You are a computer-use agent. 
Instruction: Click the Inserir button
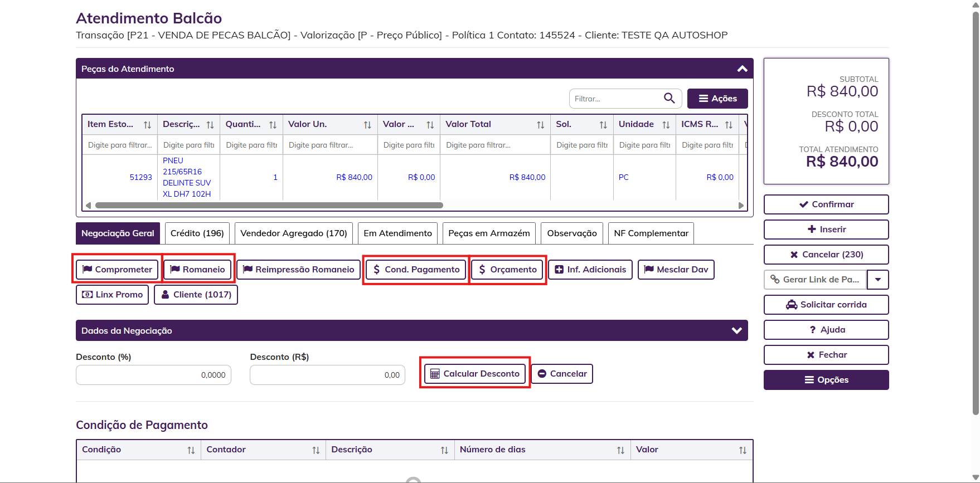point(826,230)
